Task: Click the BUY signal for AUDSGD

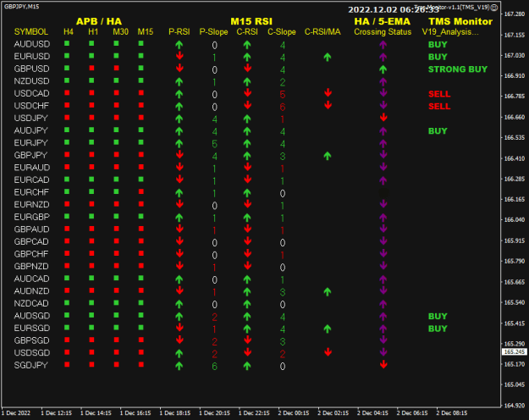Action: click(x=438, y=317)
